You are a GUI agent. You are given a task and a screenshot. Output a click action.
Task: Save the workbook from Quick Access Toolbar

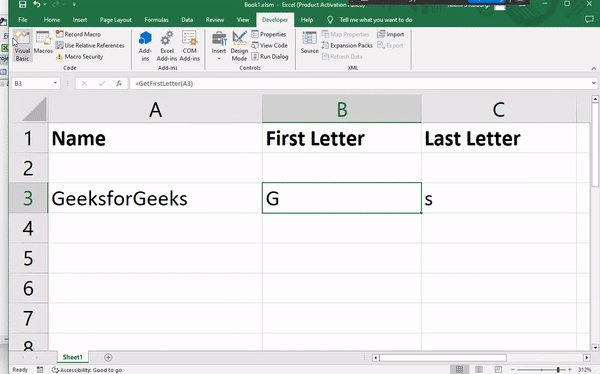point(23,4)
